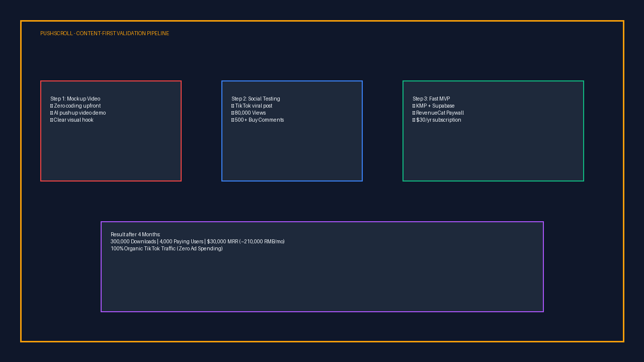This screenshot has height=362, width=644.
Task: Click the 500+ Buy Comments line
Action: pyautogui.click(x=258, y=120)
